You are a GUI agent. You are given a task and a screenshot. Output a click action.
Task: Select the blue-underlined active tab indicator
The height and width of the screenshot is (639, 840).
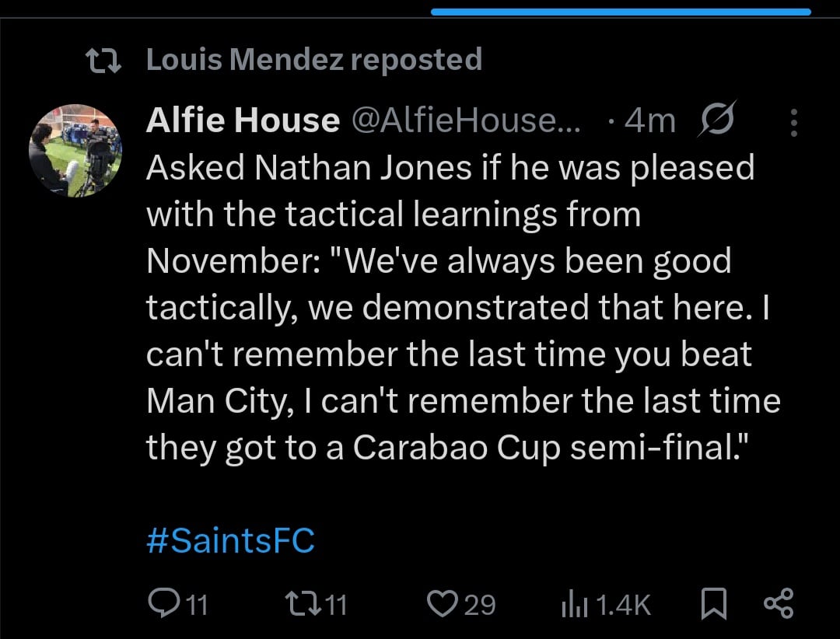point(621,12)
